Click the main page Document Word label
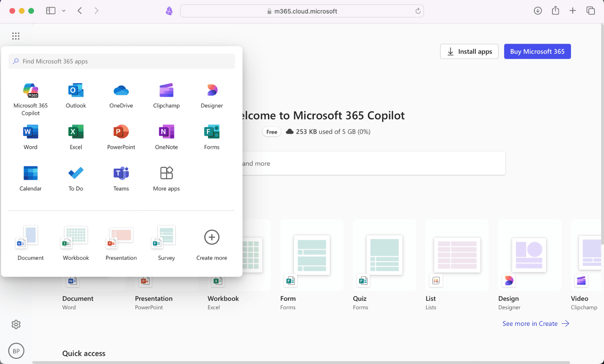The width and height of the screenshot is (604, 364). click(x=78, y=303)
